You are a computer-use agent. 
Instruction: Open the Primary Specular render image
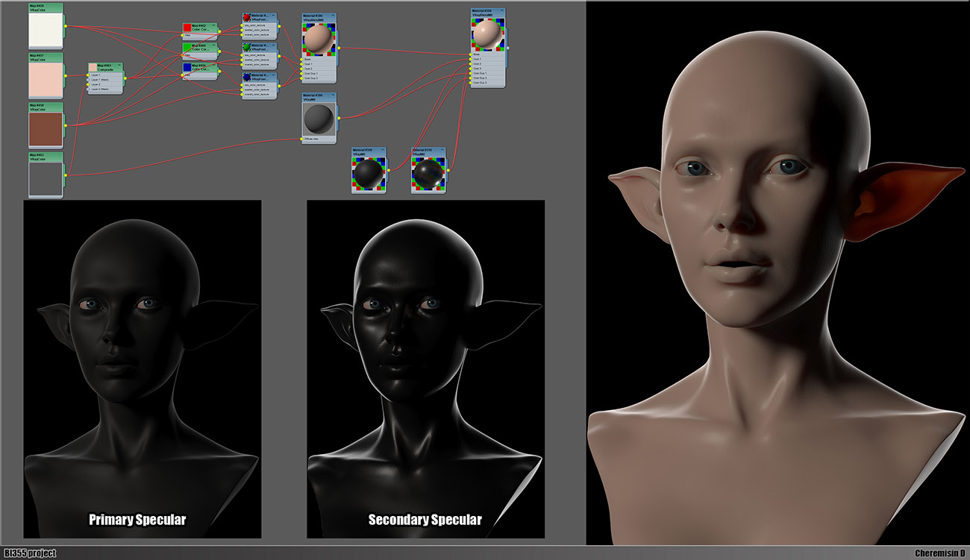click(143, 365)
